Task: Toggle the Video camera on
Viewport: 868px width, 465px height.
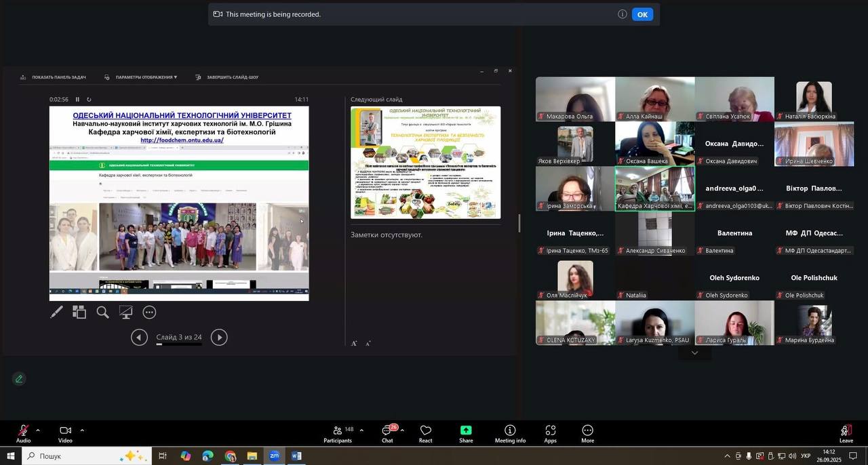Action: point(65,432)
